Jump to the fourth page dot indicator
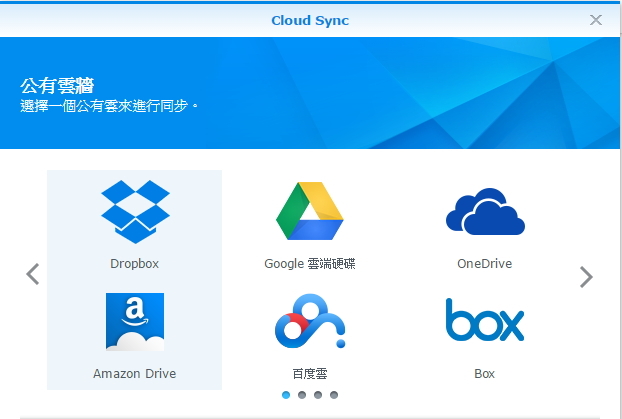Viewport: 622px width, 419px height. pos(334,395)
